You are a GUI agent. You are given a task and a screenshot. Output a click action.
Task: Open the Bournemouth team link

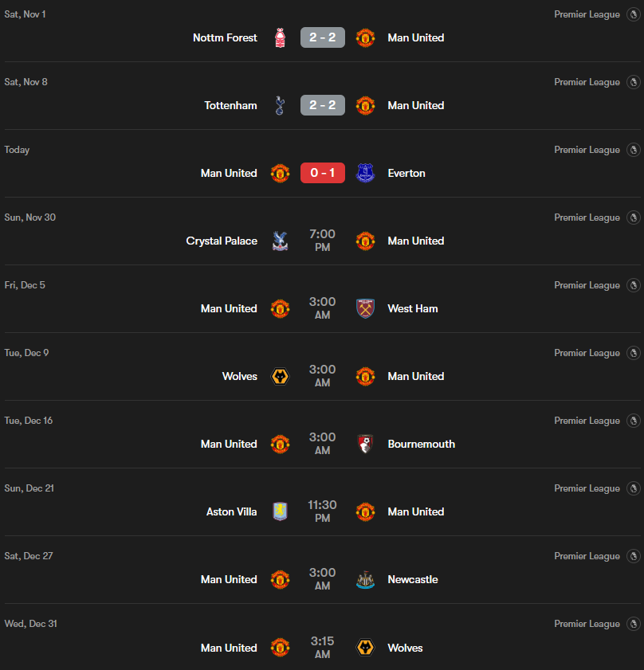point(422,444)
